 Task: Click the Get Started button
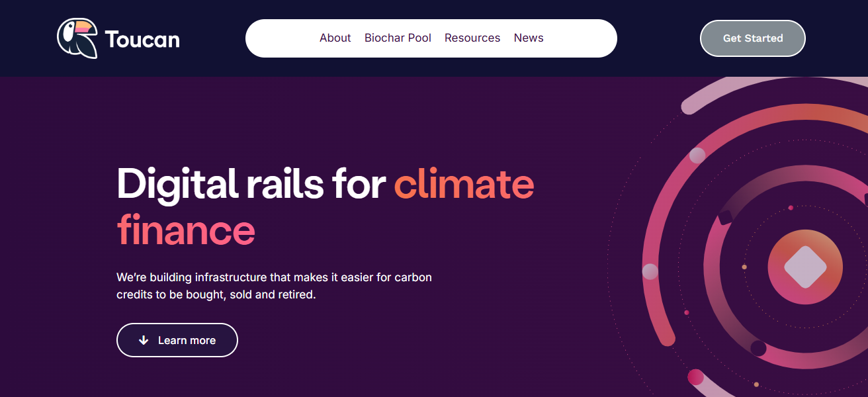[x=753, y=38]
